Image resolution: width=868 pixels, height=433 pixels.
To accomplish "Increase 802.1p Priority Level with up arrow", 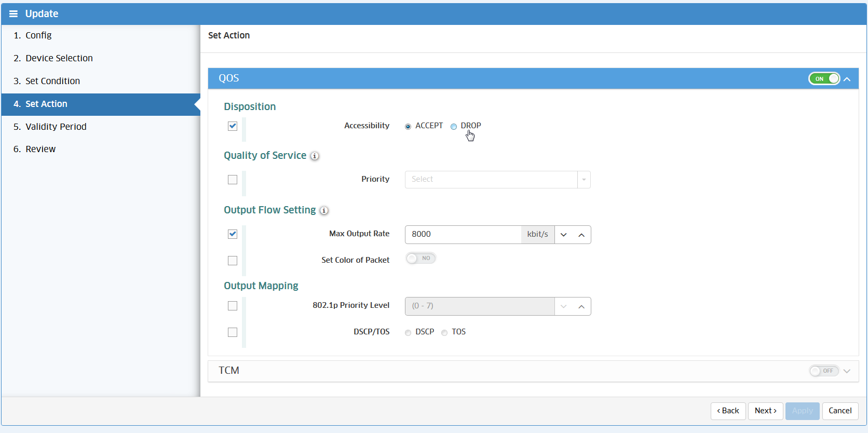I will pyautogui.click(x=581, y=306).
